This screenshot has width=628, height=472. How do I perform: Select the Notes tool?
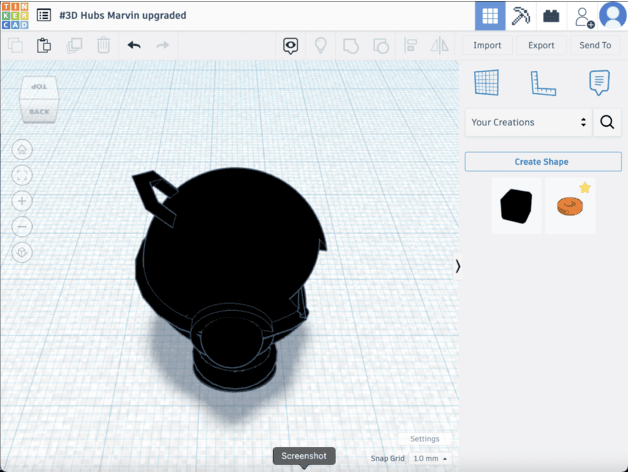point(599,83)
